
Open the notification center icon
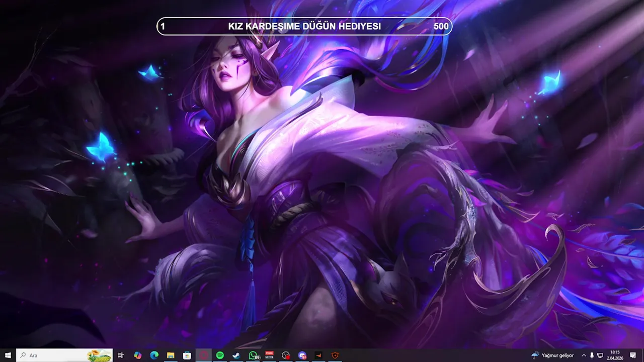(633, 355)
